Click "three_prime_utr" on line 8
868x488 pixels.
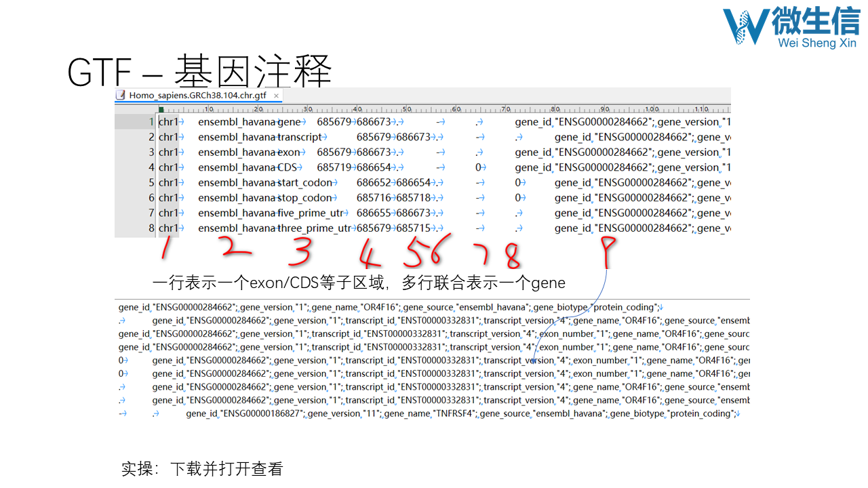click(x=314, y=228)
